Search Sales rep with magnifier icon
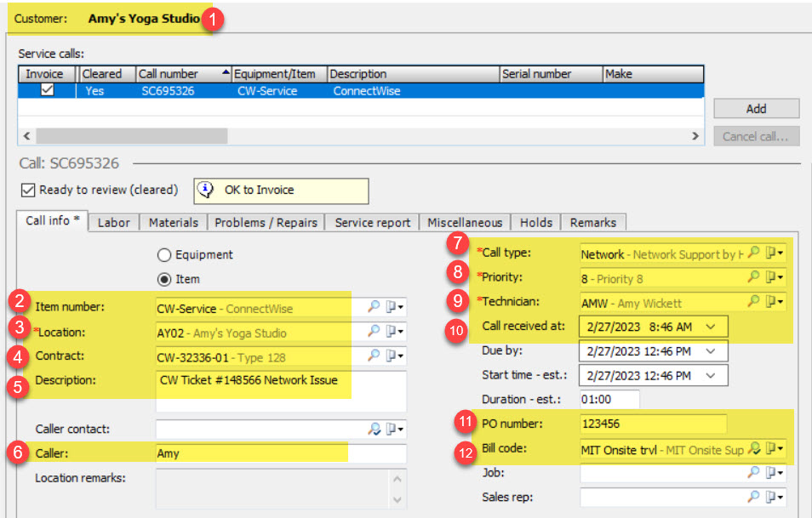The height and width of the screenshot is (518, 812). (753, 496)
